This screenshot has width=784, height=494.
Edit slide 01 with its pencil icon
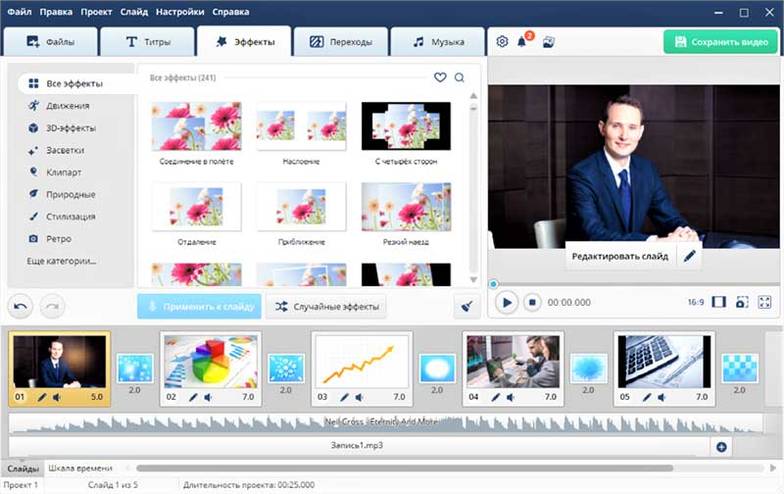click(42, 397)
